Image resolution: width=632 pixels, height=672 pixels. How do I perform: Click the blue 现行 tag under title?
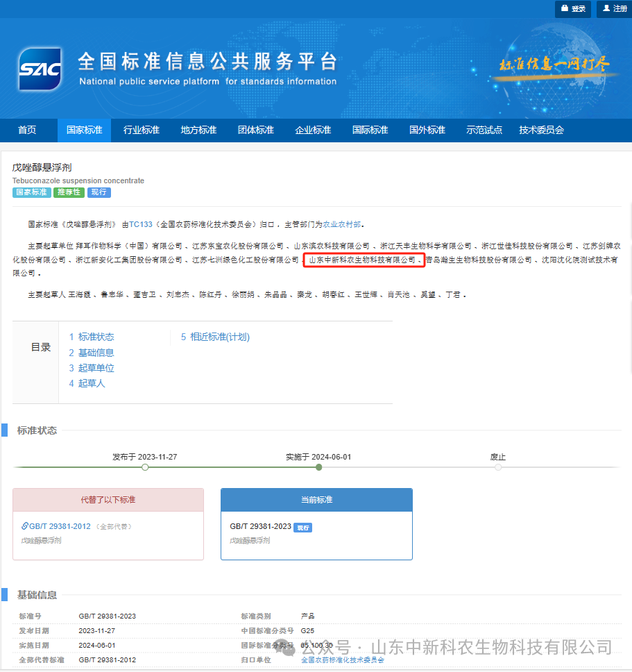click(99, 192)
